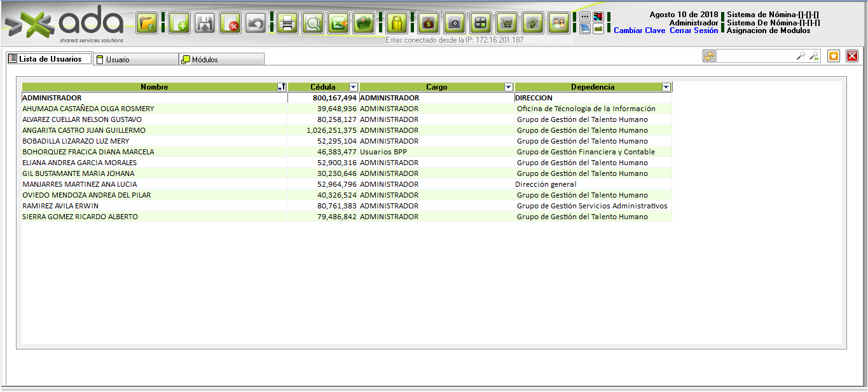Click the shopping cart toolbar icon
The height and width of the screenshot is (392, 868).
point(506,24)
